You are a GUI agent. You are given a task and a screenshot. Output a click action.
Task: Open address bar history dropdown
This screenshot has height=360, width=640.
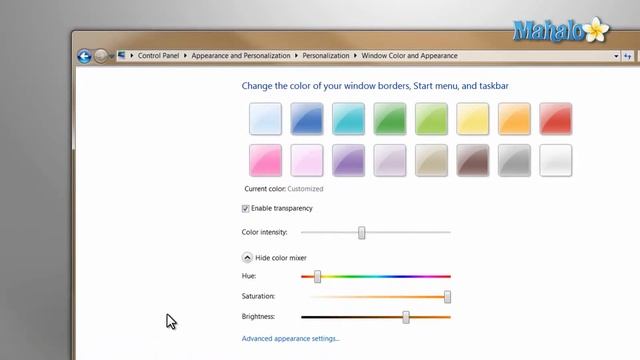point(616,56)
